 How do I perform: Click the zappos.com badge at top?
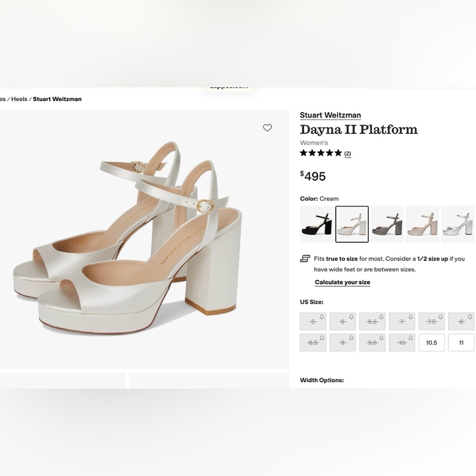(228, 86)
